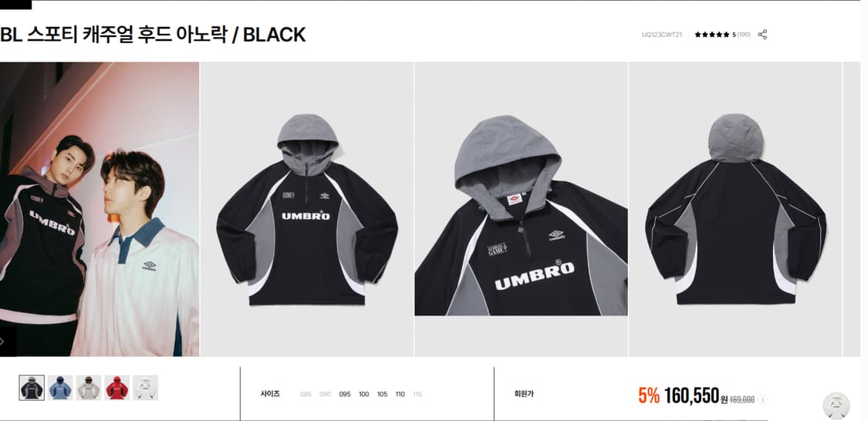868x421 pixels.
Task: View the front flat-lay anorak image
Action: point(306,209)
